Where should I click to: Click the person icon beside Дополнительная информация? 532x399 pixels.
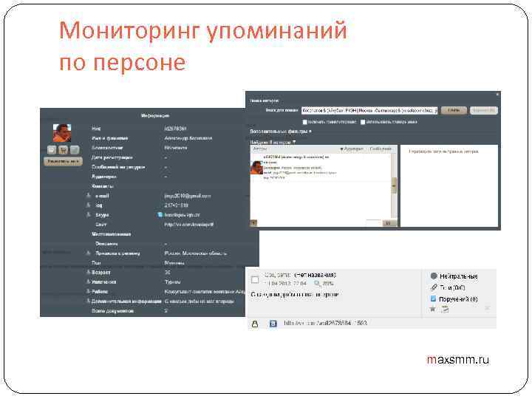[x=89, y=301]
